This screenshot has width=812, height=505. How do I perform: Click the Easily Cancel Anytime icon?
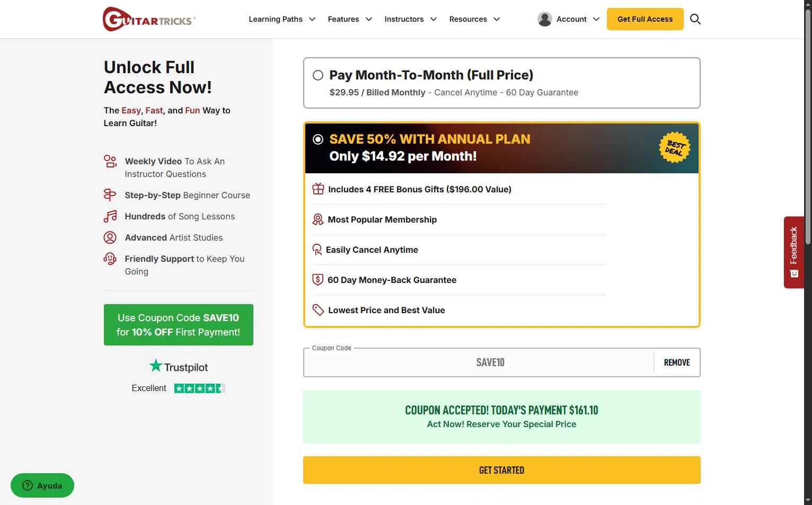tap(317, 250)
